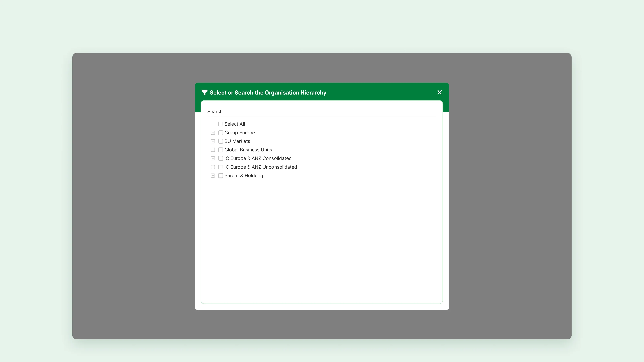The height and width of the screenshot is (362, 644).
Task: Check the Parent & Holdong checkbox
Action: 221,176
